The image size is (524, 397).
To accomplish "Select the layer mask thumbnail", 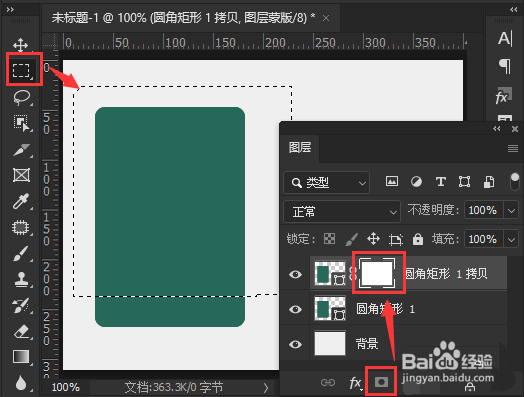I will (x=377, y=273).
